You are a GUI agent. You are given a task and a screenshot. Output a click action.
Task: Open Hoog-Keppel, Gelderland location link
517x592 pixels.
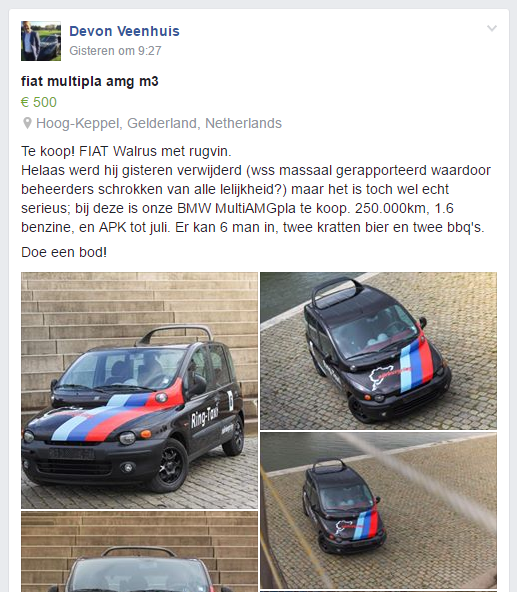click(159, 123)
